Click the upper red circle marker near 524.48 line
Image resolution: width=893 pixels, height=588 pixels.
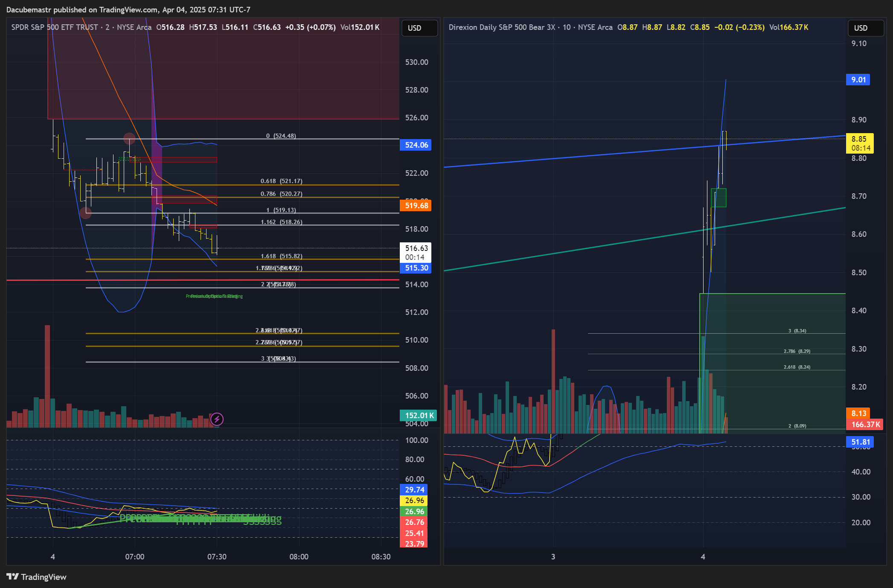click(129, 139)
